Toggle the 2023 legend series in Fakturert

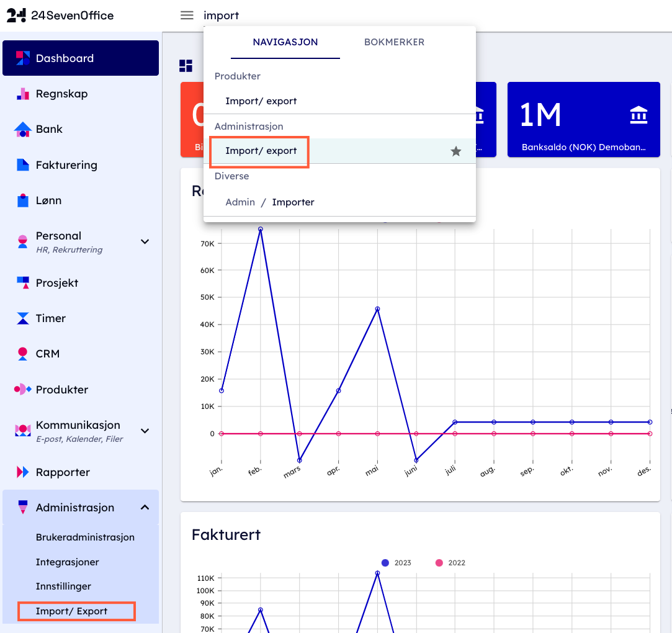click(396, 563)
